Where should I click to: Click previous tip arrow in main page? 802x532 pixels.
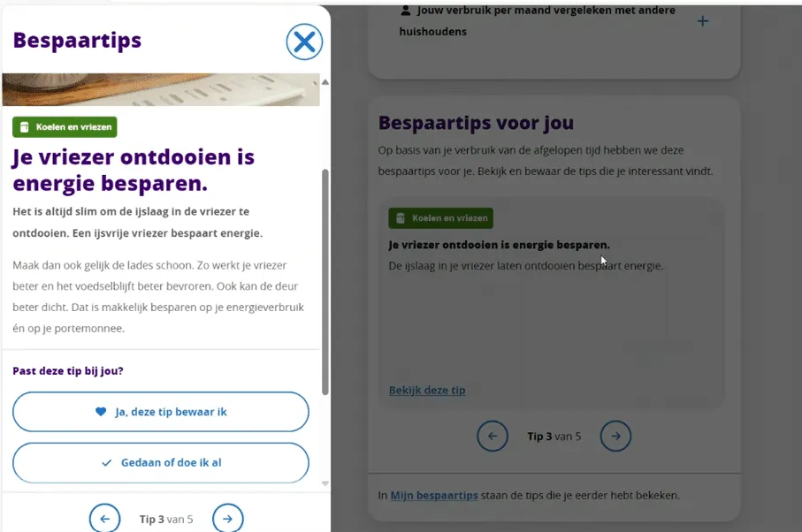point(493,436)
